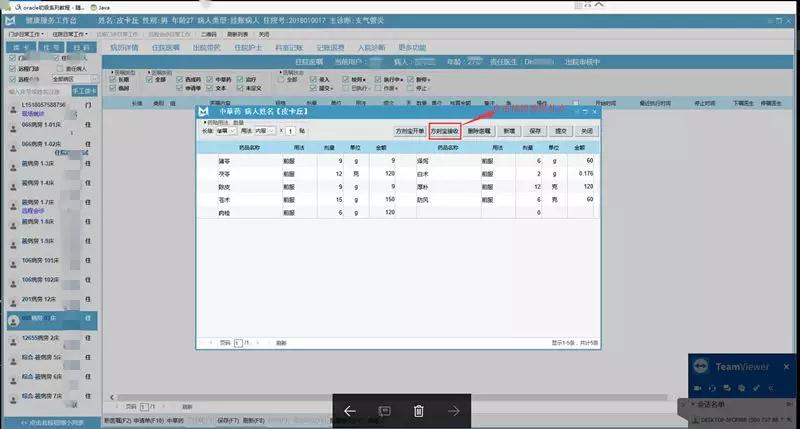The image size is (800, 429).
Task: Click the patient avatar for 066病房 1.01床
Action: click(x=9, y=127)
